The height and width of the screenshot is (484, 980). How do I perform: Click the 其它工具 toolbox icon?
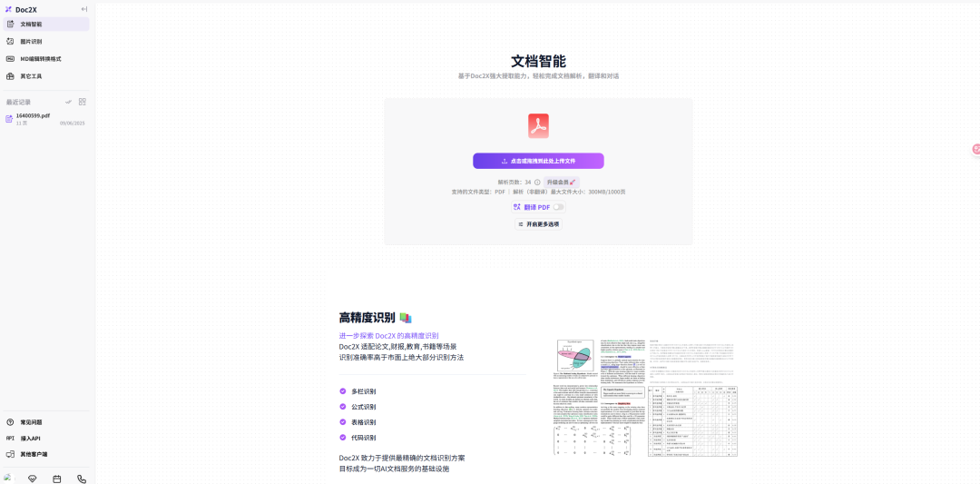pos(10,76)
